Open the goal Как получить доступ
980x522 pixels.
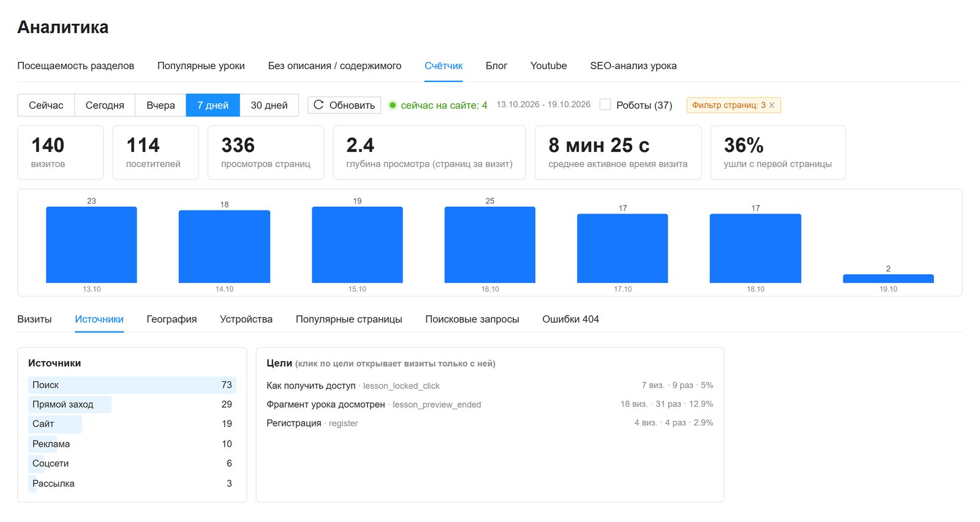pos(489,386)
